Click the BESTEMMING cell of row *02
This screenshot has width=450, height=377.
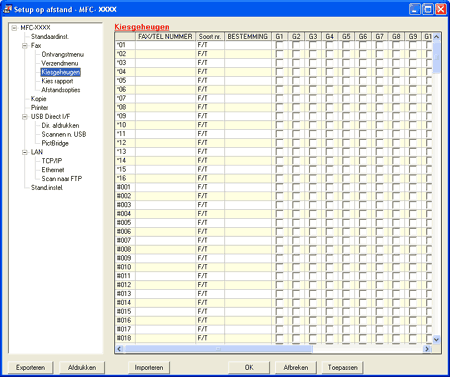[248, 54]
